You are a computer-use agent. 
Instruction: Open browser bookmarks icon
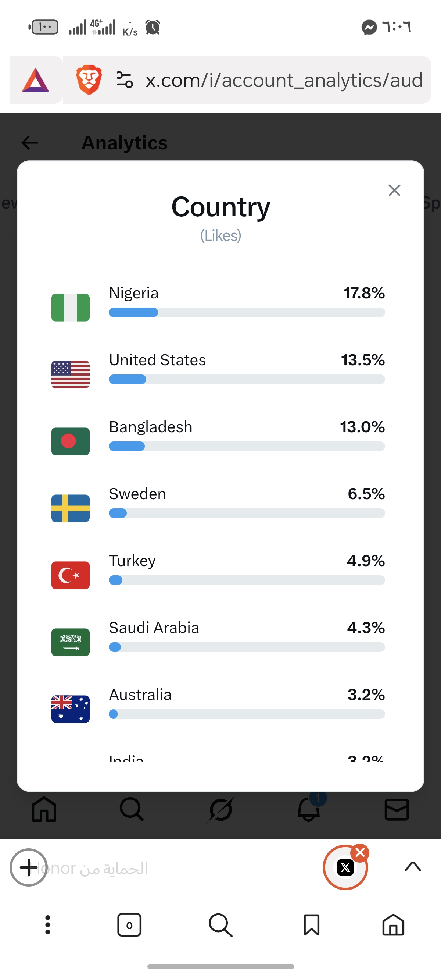coord(312,925)
